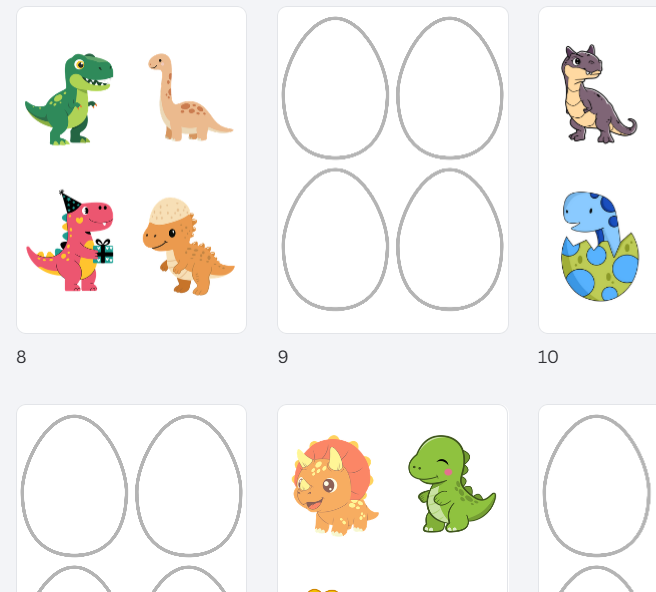Click the beige long-neck brontosaurus image
Screen dimensions: 656x592
click(x=190, y=97)
